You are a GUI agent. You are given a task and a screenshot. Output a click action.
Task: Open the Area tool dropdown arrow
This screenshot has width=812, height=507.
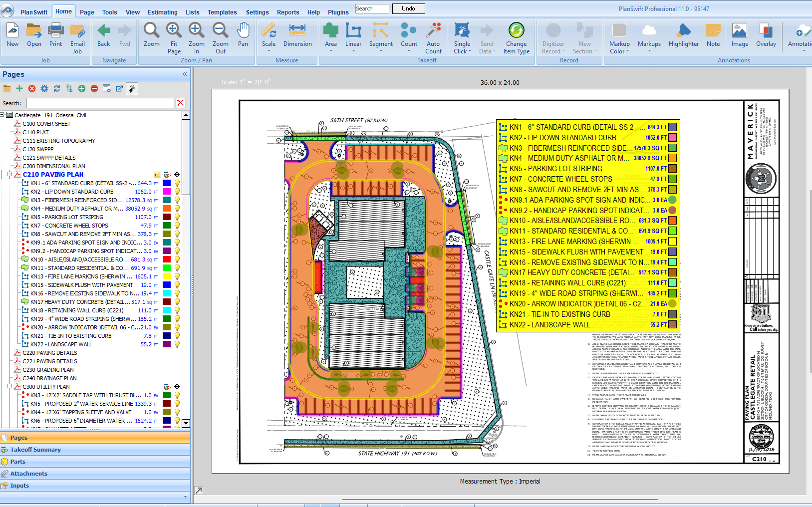point(331,51)
